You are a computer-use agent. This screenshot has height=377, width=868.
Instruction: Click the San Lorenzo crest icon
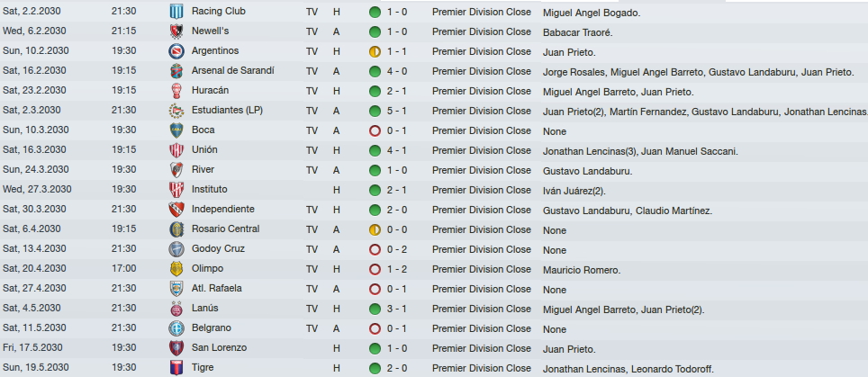176,348
